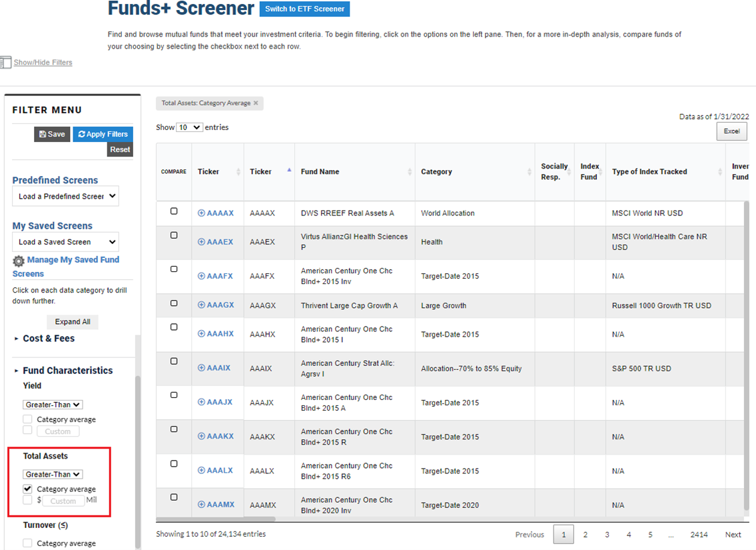Tick compare checkbox for Thrivent Large Cap Growth A
Screen dimensions: 756x550
coord(174,303)
